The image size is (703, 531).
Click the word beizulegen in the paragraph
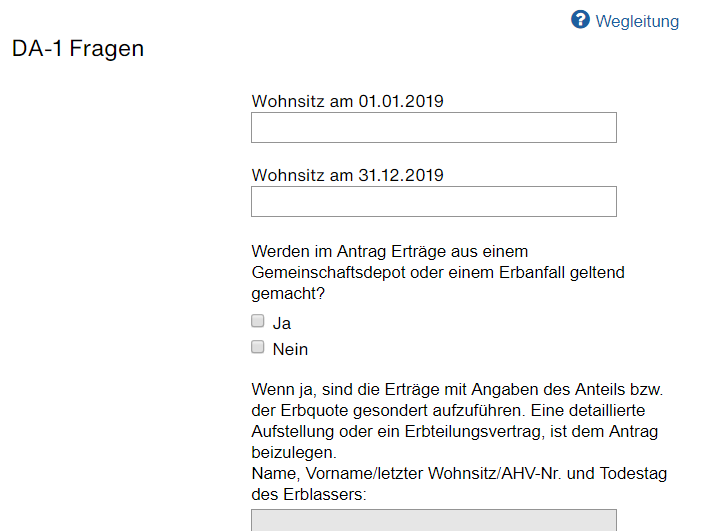294,453
